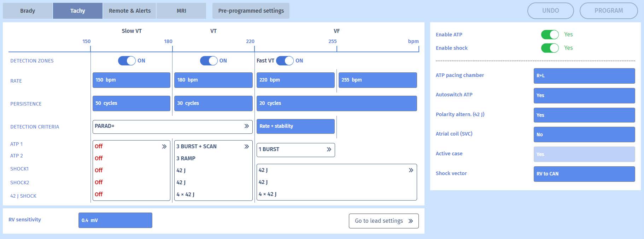Toggle Slow VT detection zone off
The height and width of the screenshot is (239, 644).
click(127, 61)
